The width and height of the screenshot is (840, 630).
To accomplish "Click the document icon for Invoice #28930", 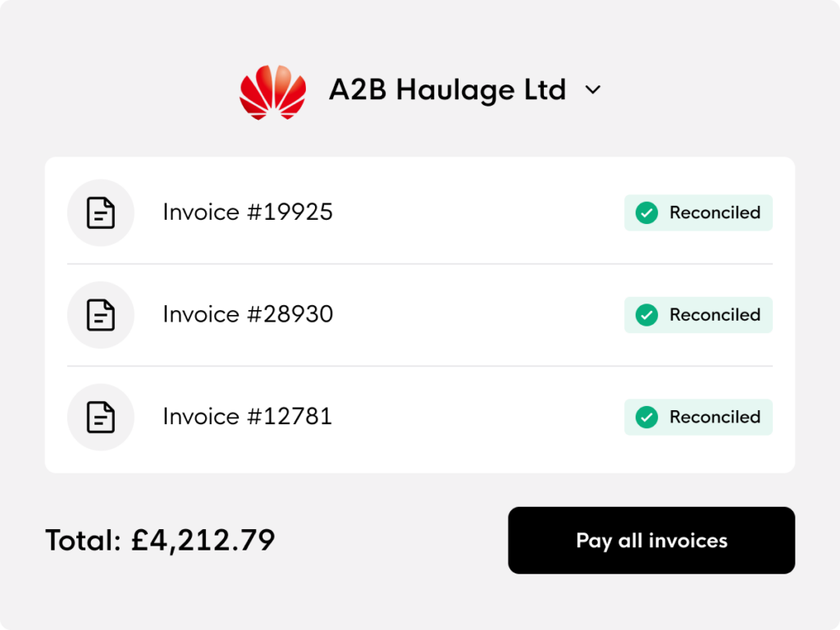I will [x=101, y=315].
